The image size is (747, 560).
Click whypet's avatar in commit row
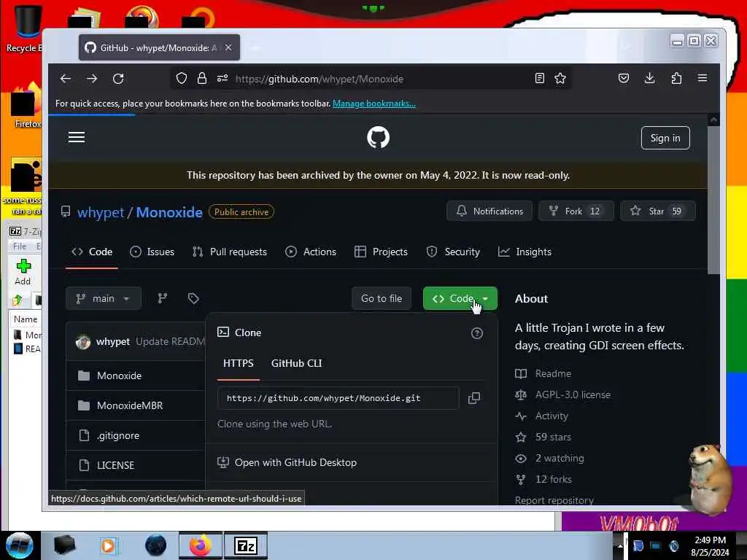coord(83,342)
